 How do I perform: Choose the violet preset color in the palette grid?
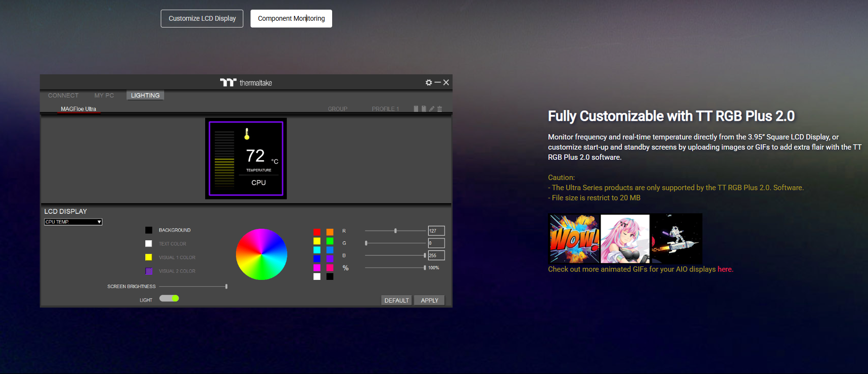pyautogui.click(x=330, y=259)
